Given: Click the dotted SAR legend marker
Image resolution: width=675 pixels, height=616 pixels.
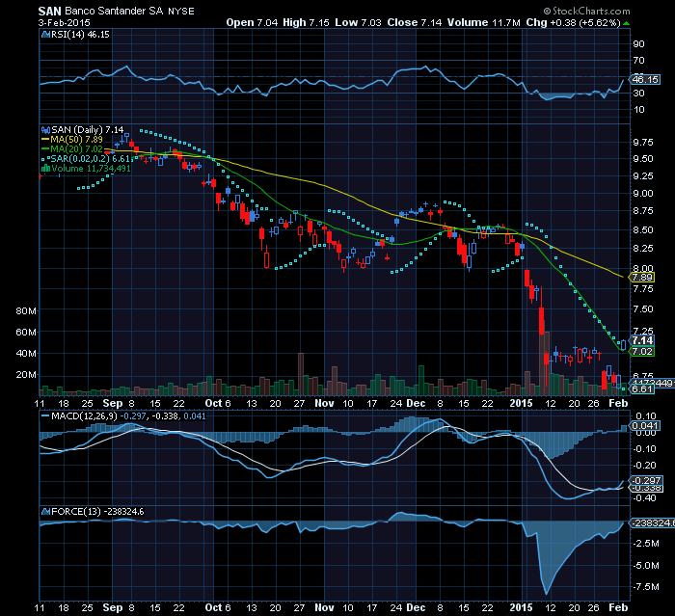Looking at the screenshot, I should pyautogui.click(x=45, y=159).
